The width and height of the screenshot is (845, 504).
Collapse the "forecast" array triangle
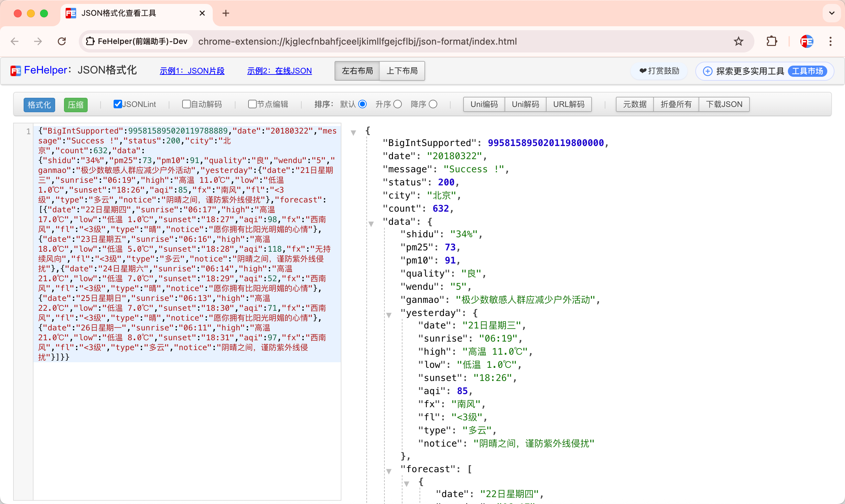[x=389, y=471]
